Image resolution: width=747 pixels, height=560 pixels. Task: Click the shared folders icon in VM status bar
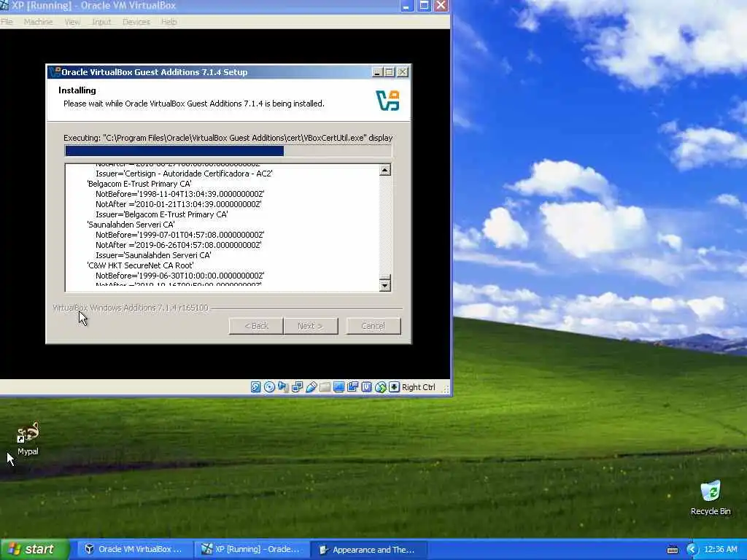(325, 387)
